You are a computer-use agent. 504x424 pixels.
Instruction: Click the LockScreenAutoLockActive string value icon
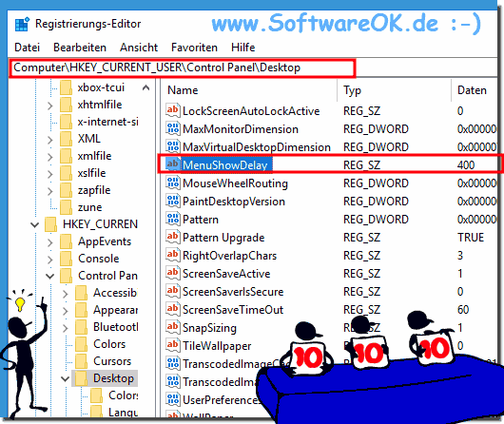173,110
